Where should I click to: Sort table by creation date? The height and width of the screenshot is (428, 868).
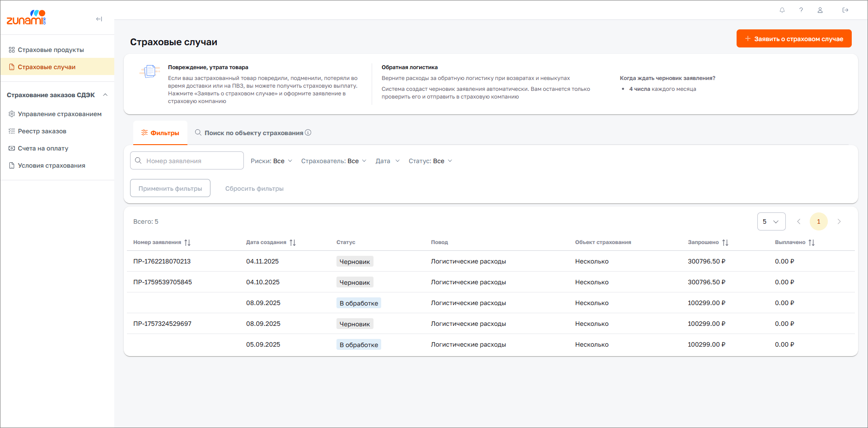293,243
